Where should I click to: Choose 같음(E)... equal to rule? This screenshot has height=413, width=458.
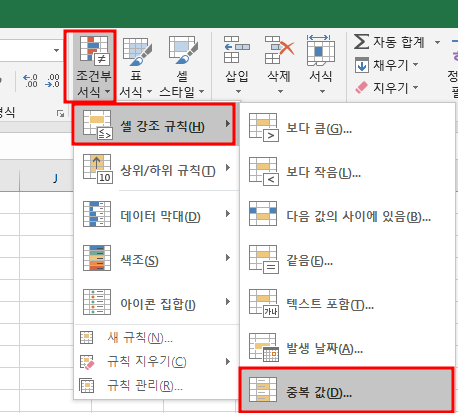pos(347,260)
